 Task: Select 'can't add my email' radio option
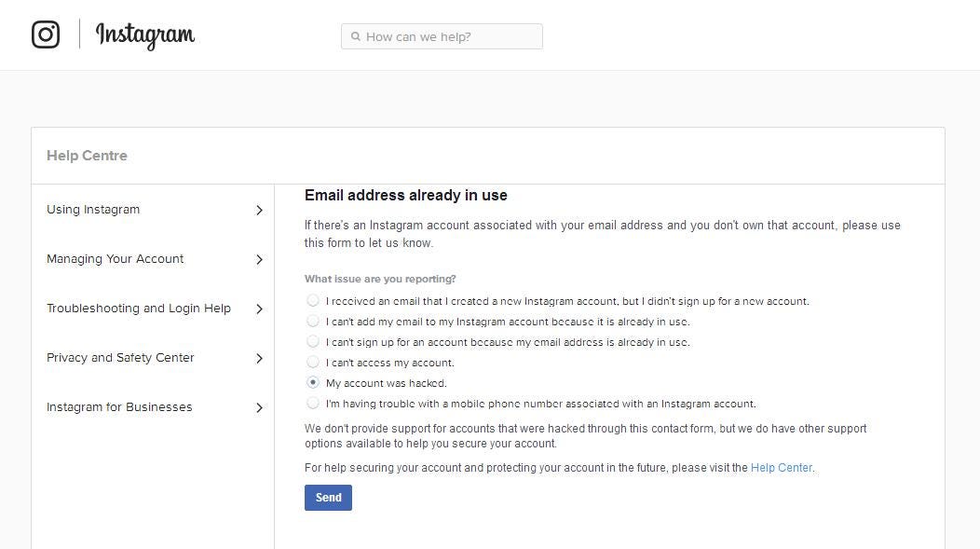[x=313, y=322]
